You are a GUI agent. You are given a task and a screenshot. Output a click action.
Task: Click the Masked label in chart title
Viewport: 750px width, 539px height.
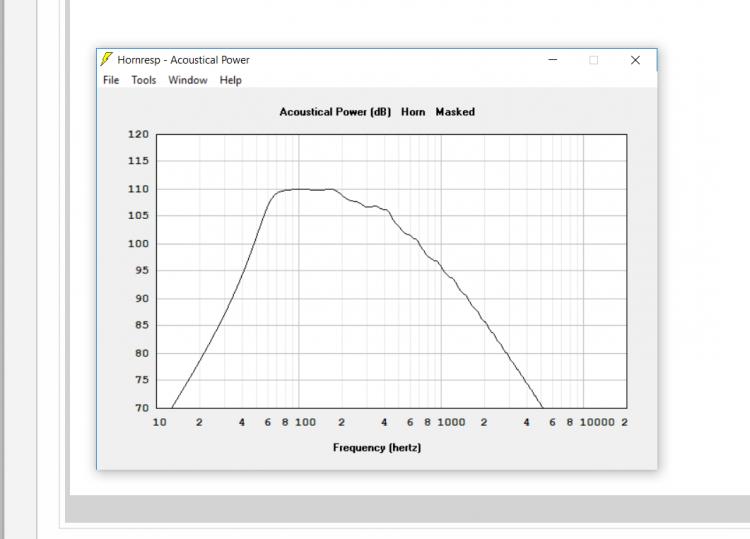(455, 112)
